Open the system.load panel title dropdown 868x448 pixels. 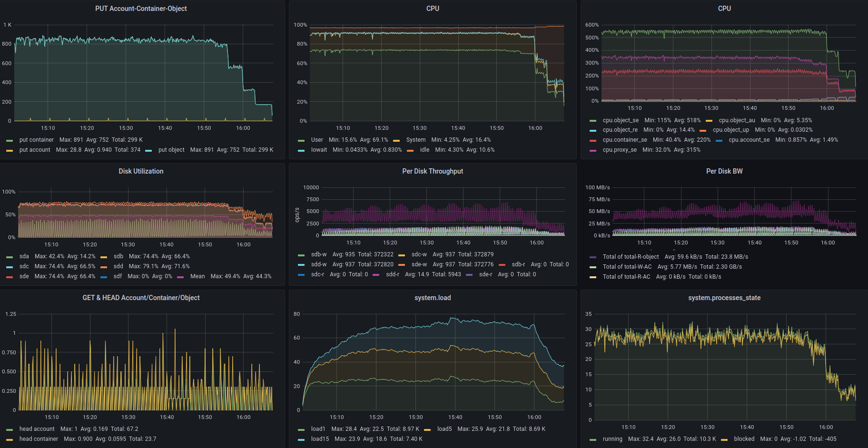pos(432,298)
